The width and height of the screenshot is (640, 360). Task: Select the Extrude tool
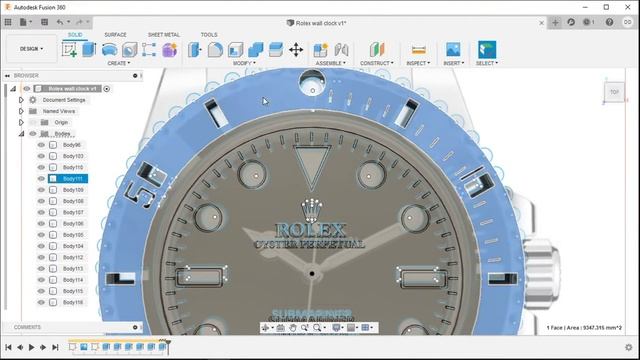tap(89, 50)
